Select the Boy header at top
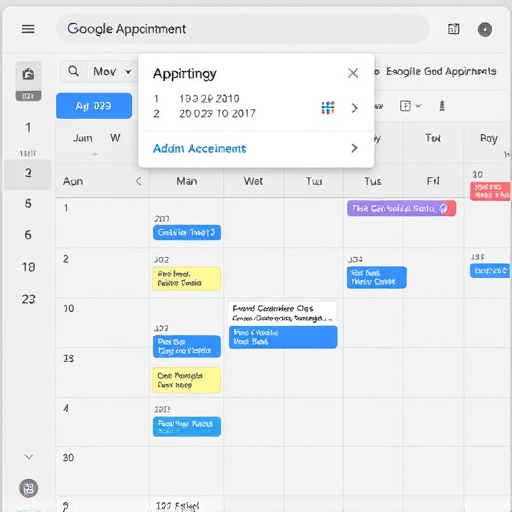The image size is (512, 512). pyautogui.click(x=489, y=138)
